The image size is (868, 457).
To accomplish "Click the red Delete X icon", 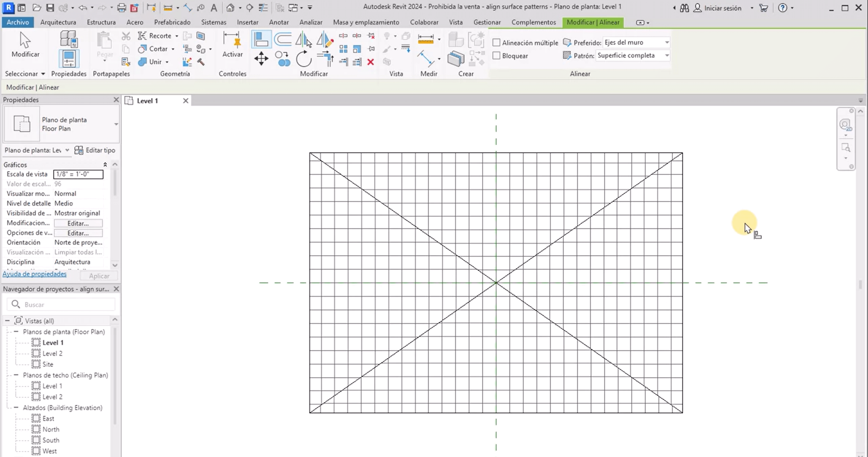I will click(x=371, y=62).
